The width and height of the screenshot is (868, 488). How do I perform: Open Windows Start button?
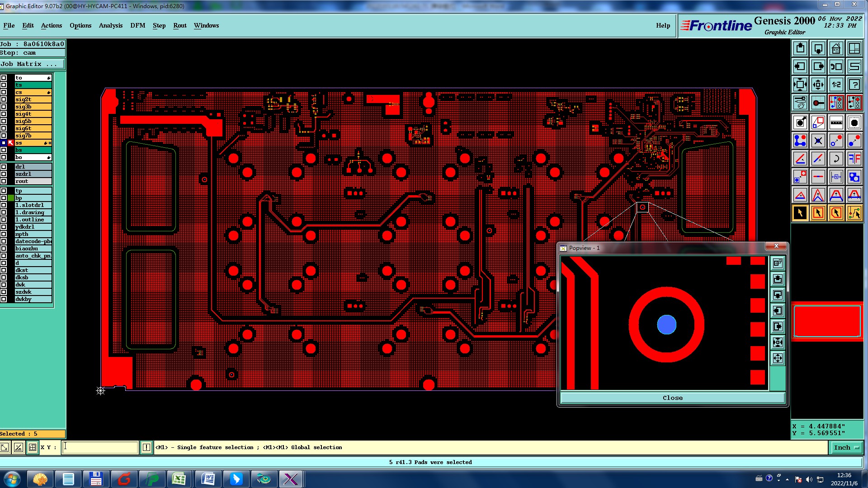[12, 479]
